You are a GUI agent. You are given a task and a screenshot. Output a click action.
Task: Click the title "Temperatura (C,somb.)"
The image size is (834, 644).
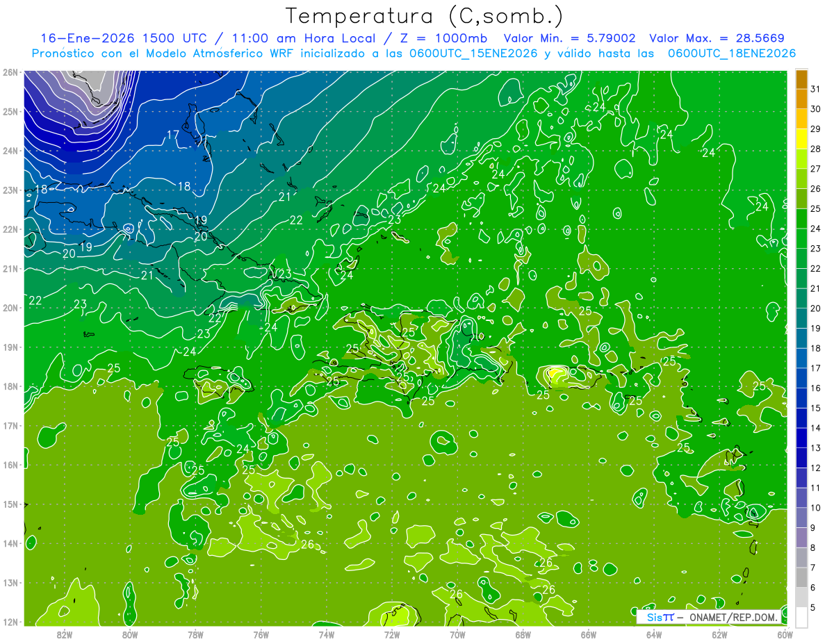(424, 16)
